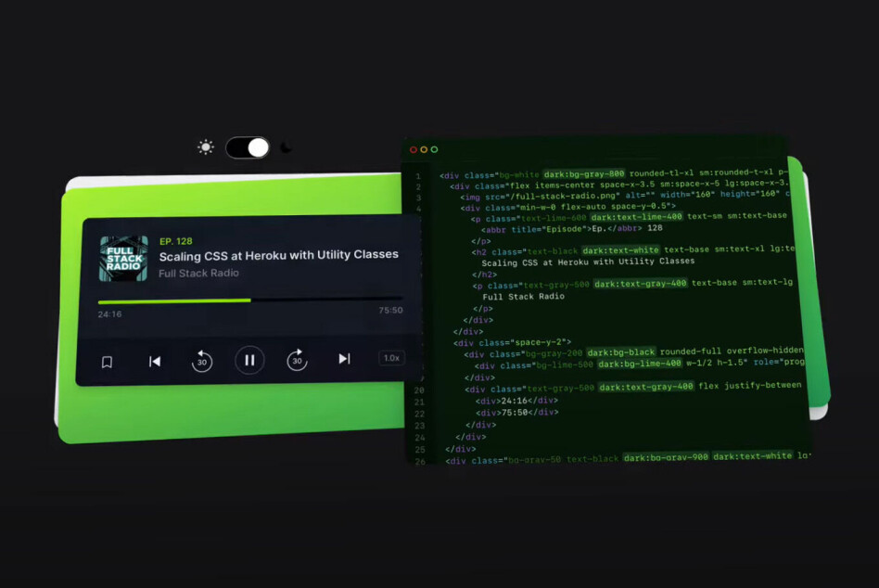Click the space-y-2 div line in the code

(x=513, y=342)
